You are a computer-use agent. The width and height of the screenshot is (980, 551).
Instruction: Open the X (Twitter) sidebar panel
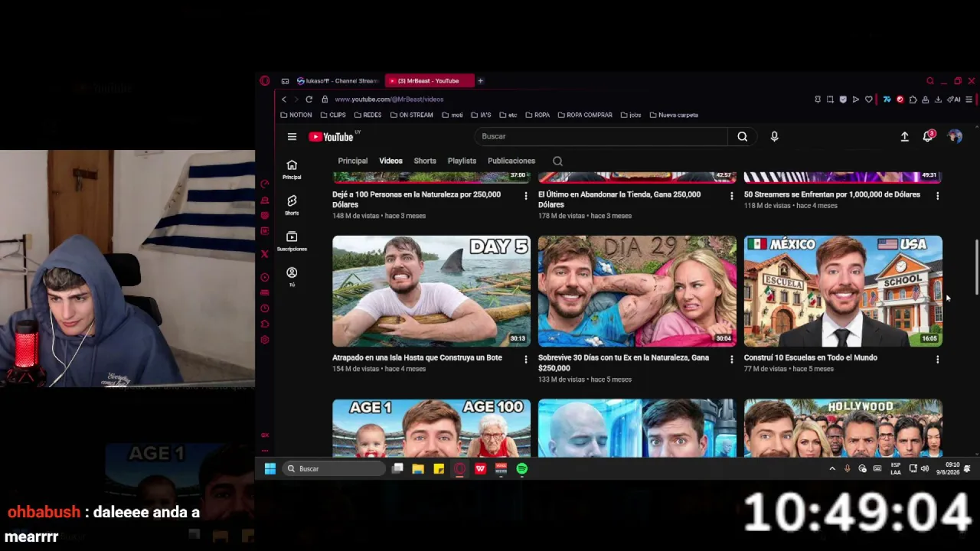[264, 253]
